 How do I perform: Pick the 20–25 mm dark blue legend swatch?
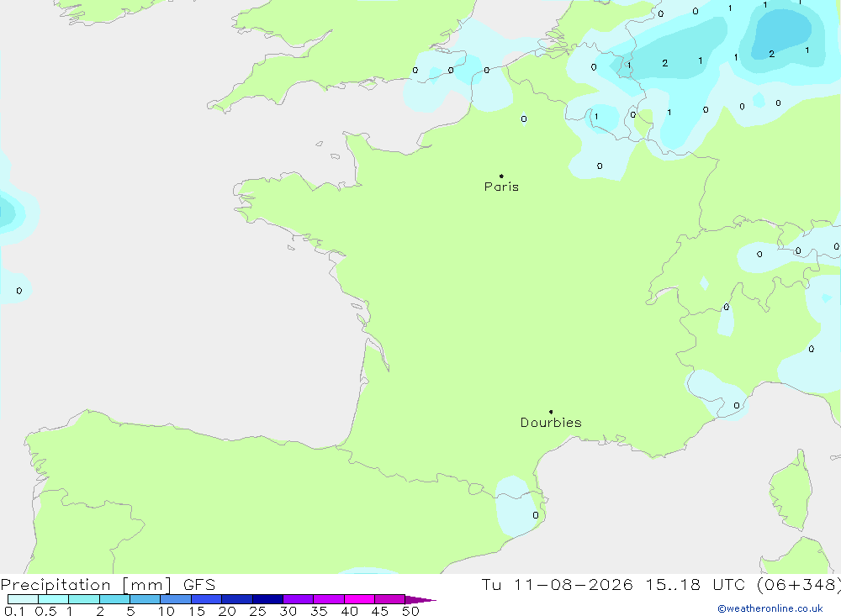tap(237, 599)
